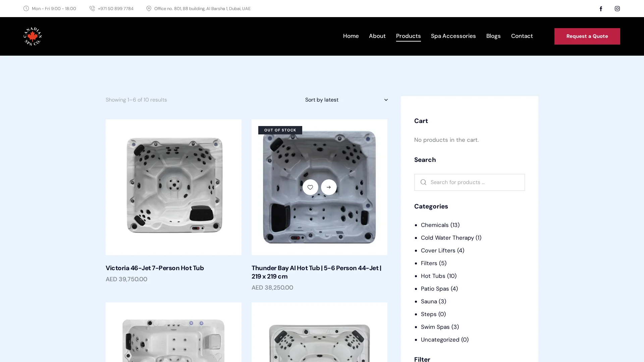Click the Cart heading in sidebar

(421, 121)
